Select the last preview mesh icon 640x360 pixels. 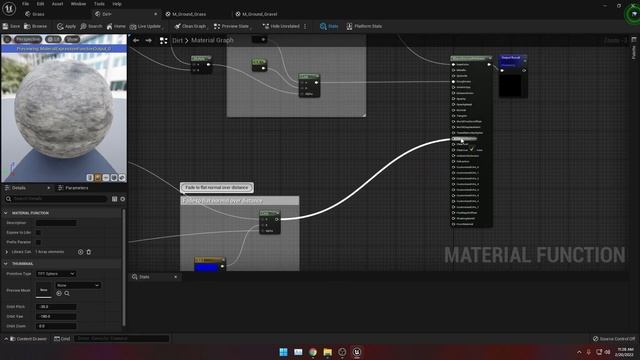pos(122,178)
